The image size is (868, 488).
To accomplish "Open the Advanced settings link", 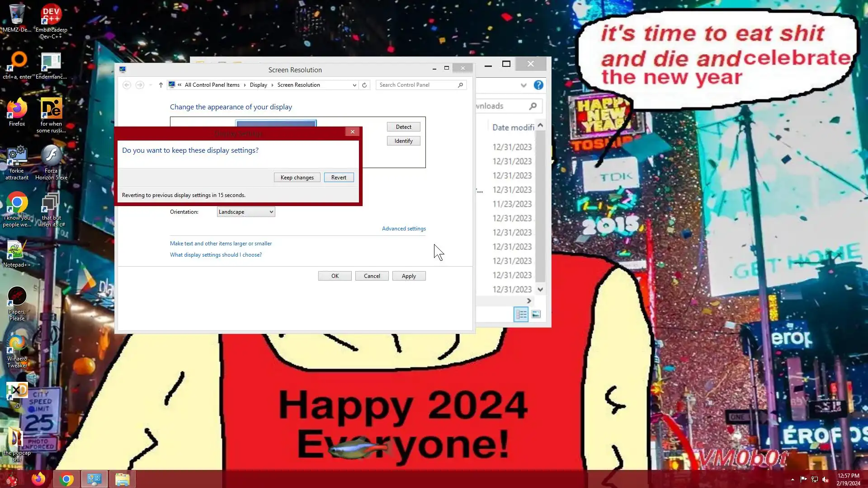I will click(x=404, y=229).
